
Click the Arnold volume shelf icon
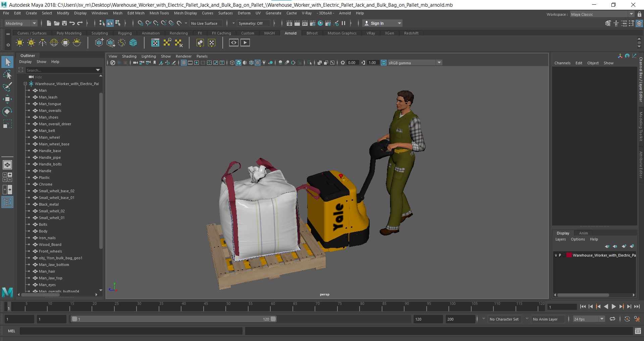133,43
